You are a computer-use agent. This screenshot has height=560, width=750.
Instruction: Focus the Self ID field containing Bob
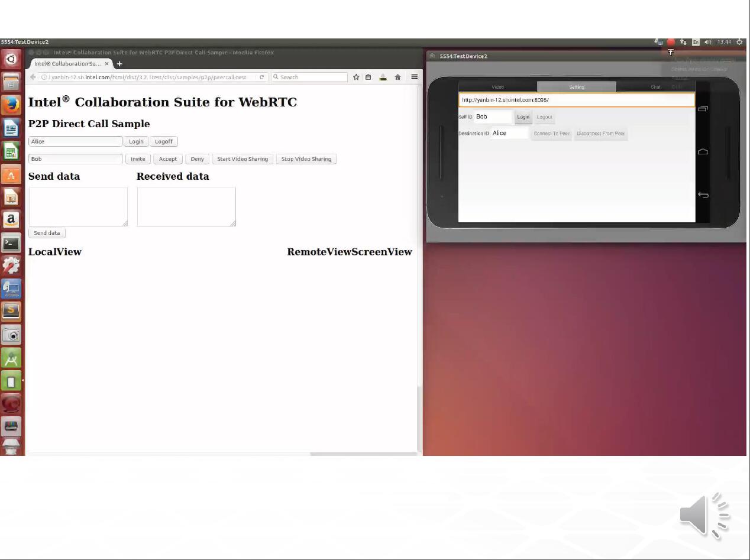click(x=493, y=117)
